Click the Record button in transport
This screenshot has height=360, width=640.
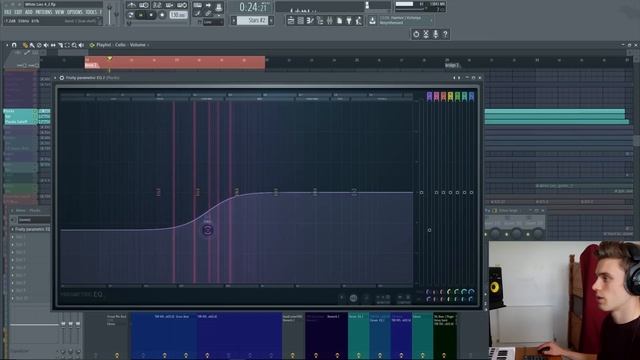pyautogui.click(x=162, y=15)
